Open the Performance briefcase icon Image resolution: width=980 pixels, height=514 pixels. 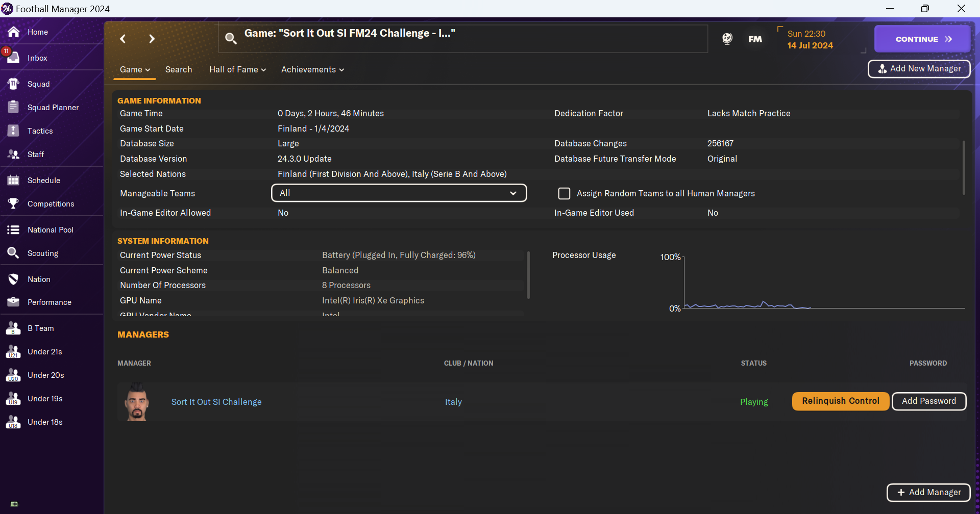(14, 302)
